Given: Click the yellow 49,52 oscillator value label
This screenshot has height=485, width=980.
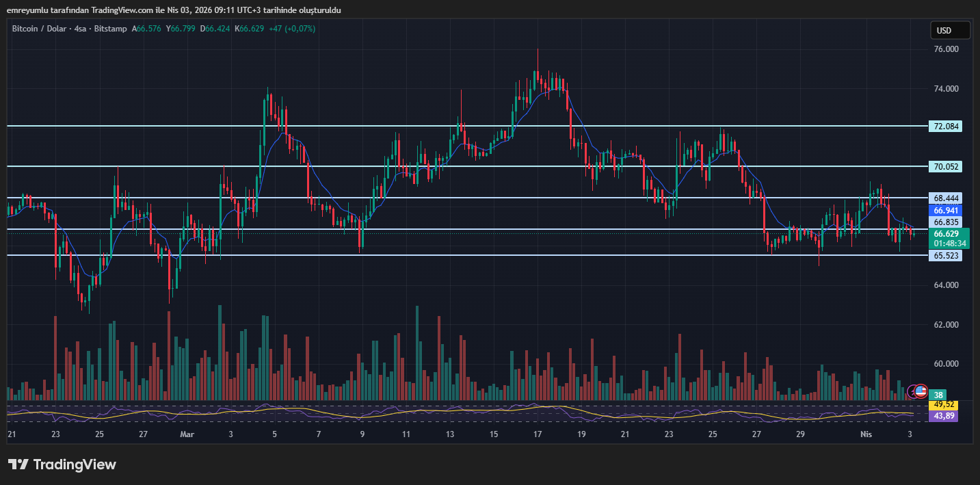Looking at the screenshot, I should (x=944, y=404).
